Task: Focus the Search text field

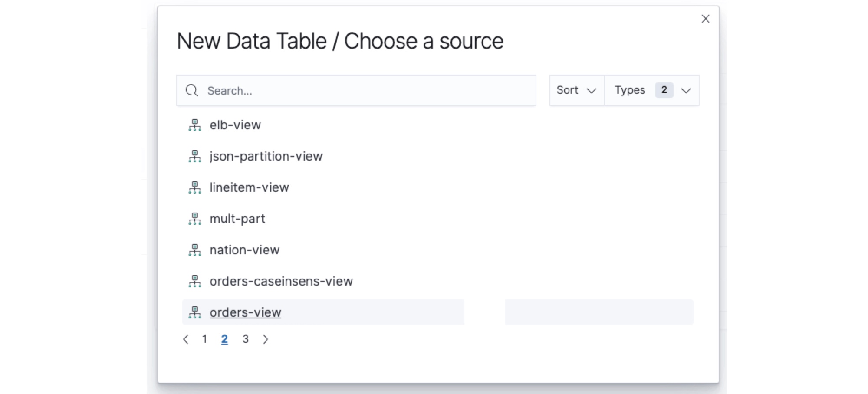Action: click(x=369, y=91)
